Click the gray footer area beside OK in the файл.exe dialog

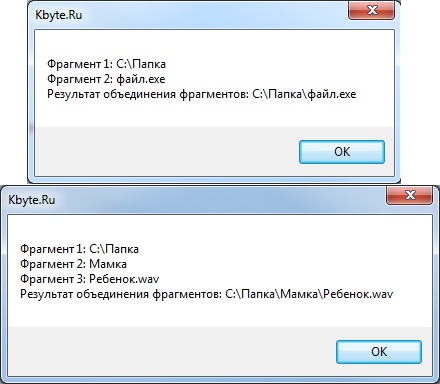[167, 152]
